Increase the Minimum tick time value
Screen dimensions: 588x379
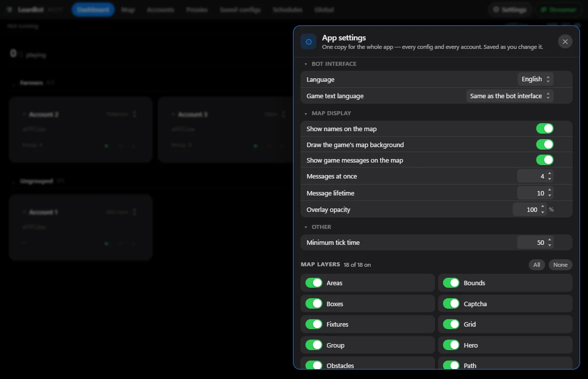click(x=549, y=240)
